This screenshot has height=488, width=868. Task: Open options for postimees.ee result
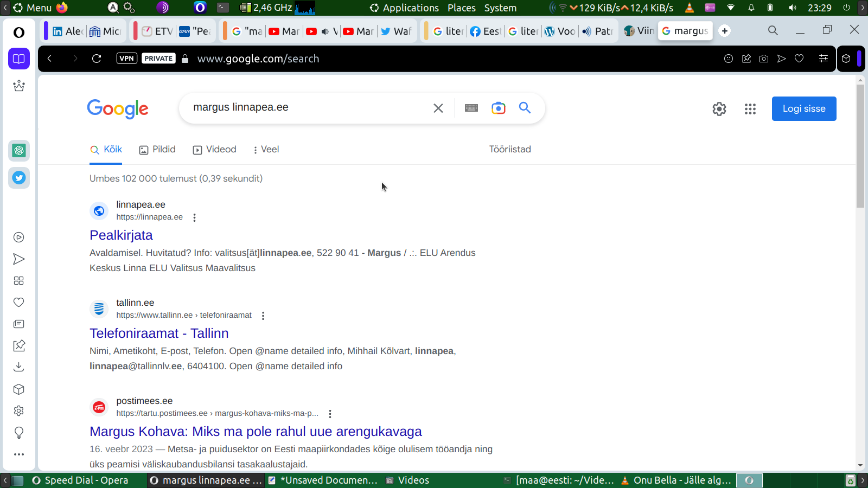coord(330,414)
